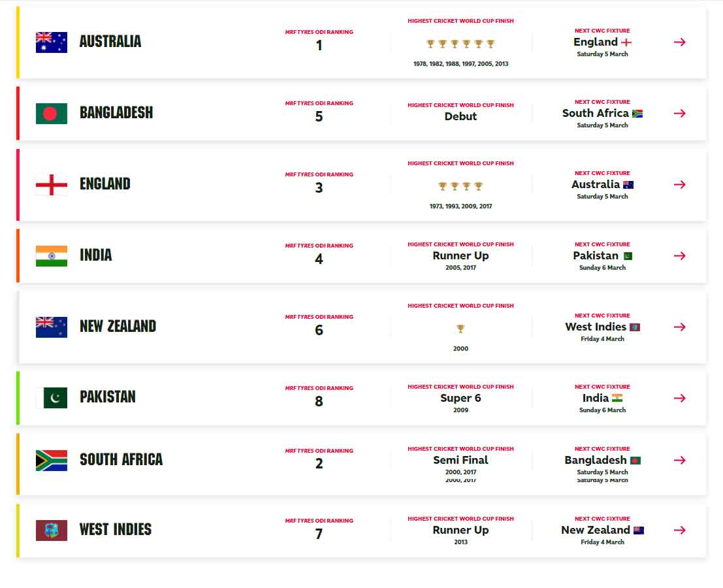Click New Zealand's single trophy icon
This screenshot has height=588, width=723.
pos(460,329)
